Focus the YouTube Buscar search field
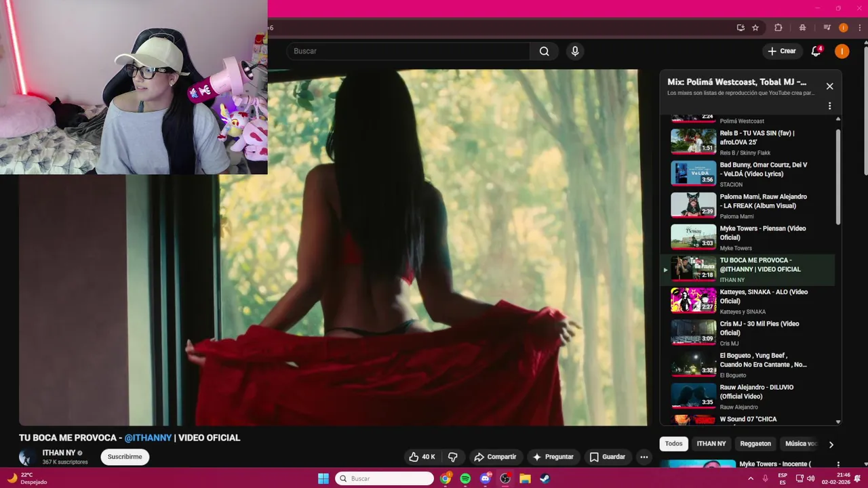Screen dimensions: 868x488 tap(408, 51)
